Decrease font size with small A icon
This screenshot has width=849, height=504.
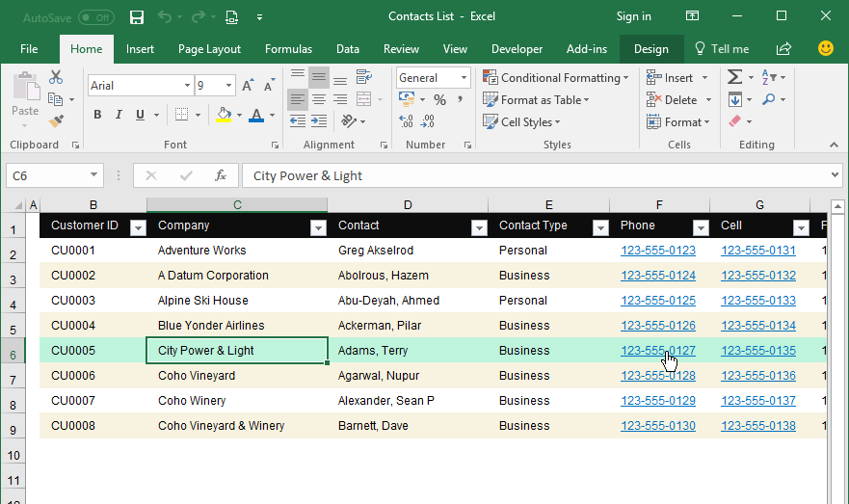pyautogui.click(x=269, y=86)
